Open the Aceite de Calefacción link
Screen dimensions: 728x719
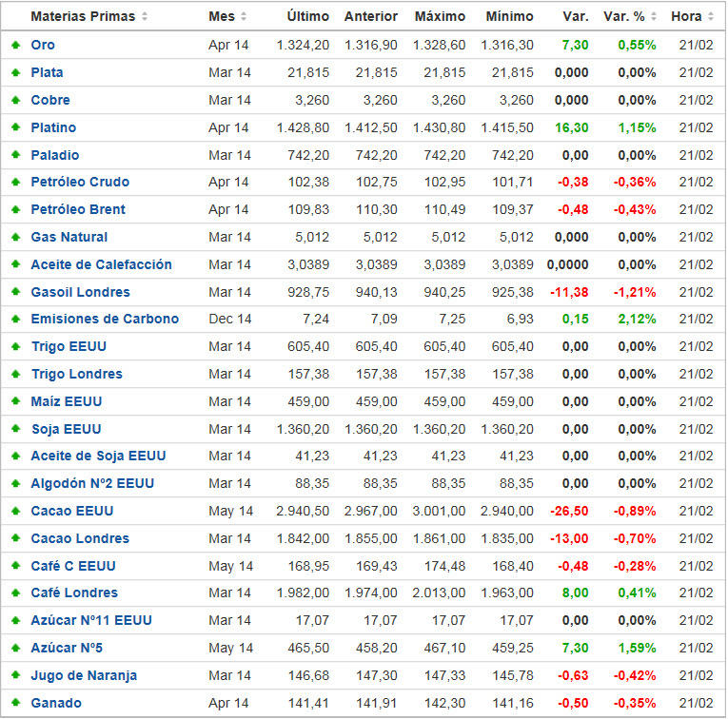[101, 264]
